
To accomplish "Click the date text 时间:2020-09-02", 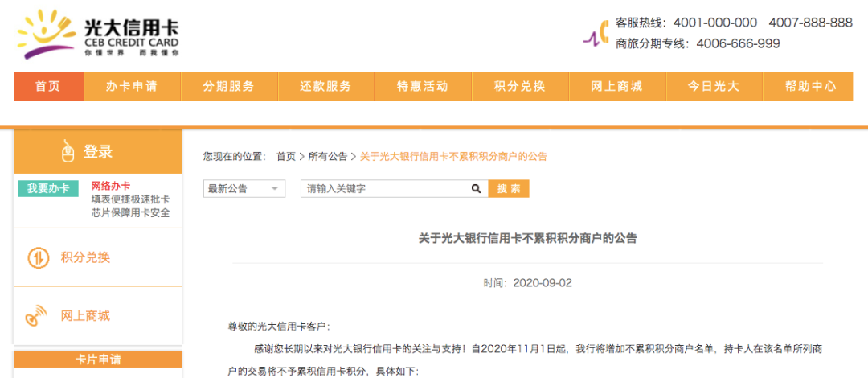I will pyautogui.click(x=527, y=283).
